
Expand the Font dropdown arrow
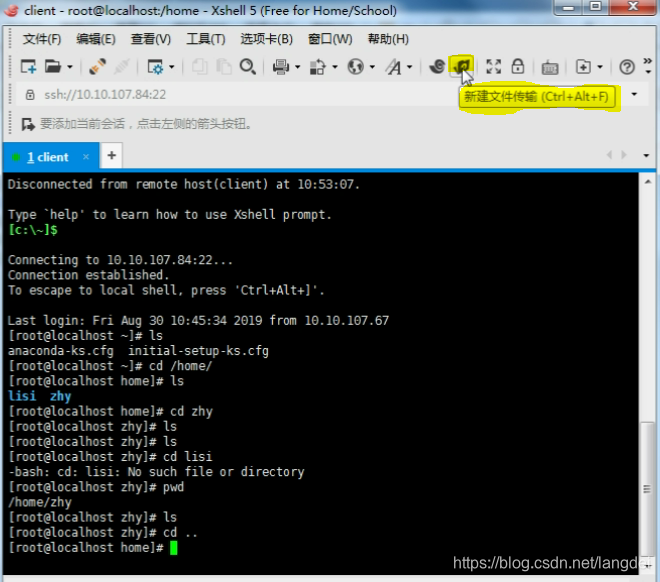[x=410, y=67]
